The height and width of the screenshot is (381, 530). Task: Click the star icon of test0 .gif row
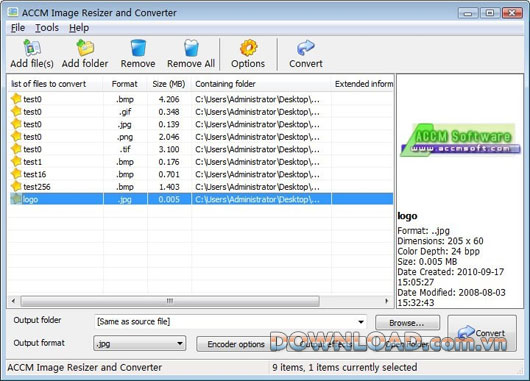pos(16,112)
